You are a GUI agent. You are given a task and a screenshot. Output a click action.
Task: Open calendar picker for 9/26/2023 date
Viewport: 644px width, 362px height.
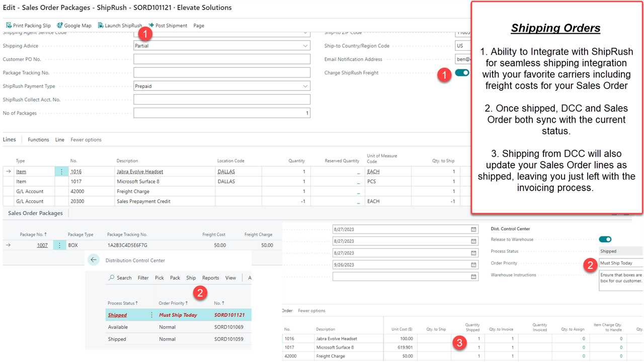point(473,265)
